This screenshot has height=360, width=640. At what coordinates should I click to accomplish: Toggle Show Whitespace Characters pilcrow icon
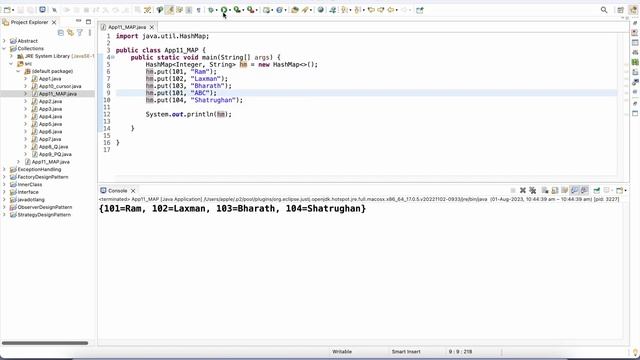(x=198, y=10)
